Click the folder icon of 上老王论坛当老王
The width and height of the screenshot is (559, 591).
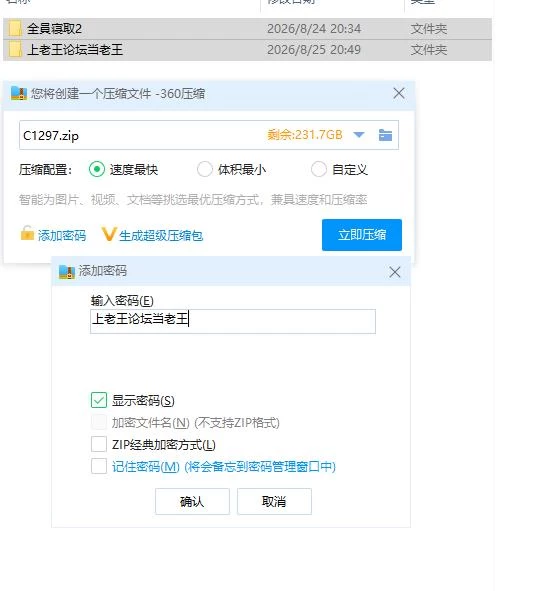coord(14,50)
